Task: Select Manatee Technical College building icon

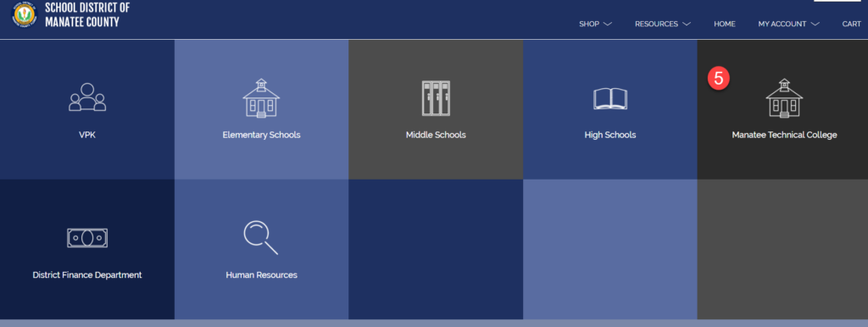Action: click(x=784, y=98)
